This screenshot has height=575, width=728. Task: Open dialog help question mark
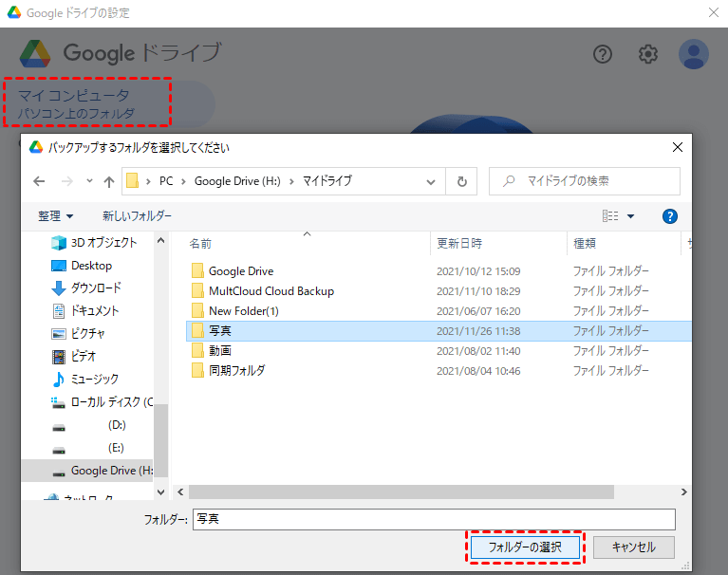pos(669,215)
